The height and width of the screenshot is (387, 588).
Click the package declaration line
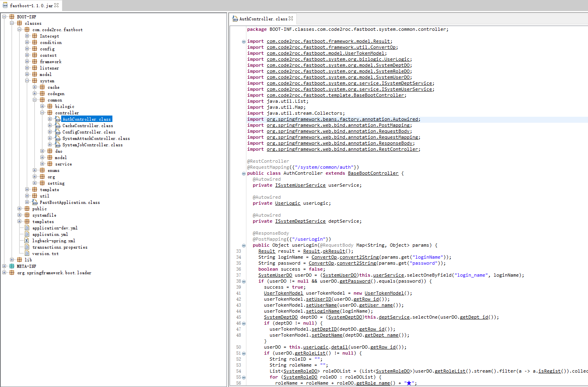(x=348, y=29)
